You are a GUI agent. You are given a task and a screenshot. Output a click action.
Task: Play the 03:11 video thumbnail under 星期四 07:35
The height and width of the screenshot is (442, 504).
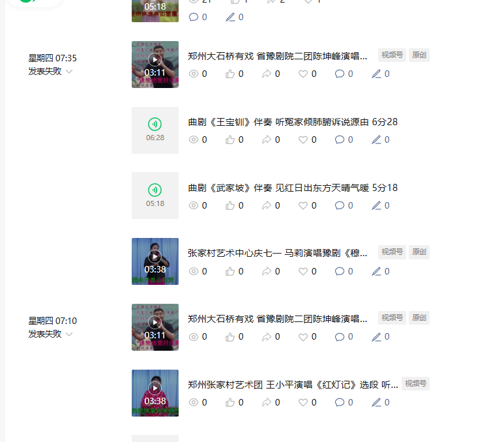pos(155,65)
